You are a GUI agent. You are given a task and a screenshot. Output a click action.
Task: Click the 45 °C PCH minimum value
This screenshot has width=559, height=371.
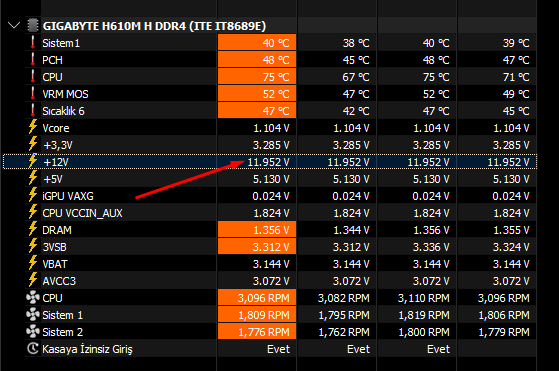356,60
